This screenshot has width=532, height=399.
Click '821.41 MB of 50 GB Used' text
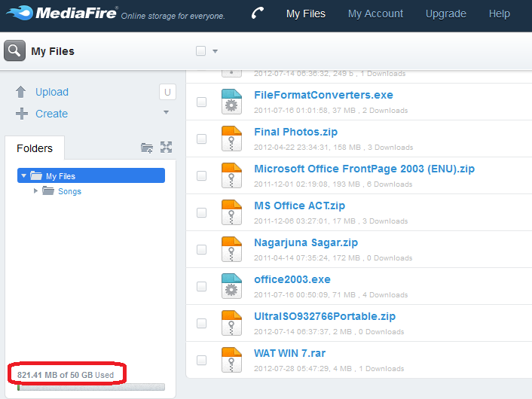pos(66,375)
